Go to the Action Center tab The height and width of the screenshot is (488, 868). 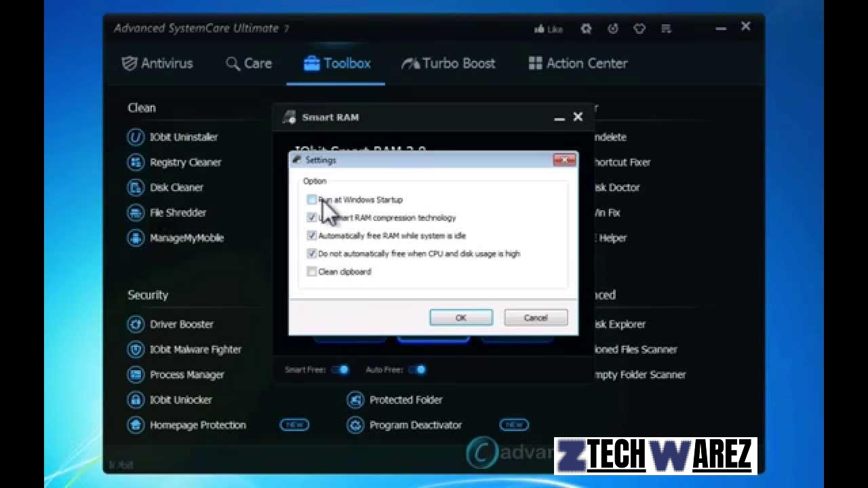pyautogui.click(x=578, y=63)
